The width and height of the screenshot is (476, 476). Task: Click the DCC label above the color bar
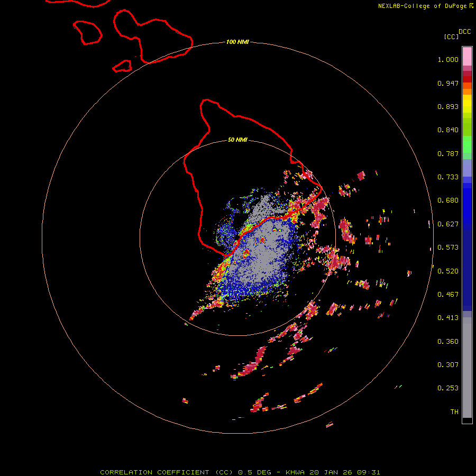click(x=465, y=32)
